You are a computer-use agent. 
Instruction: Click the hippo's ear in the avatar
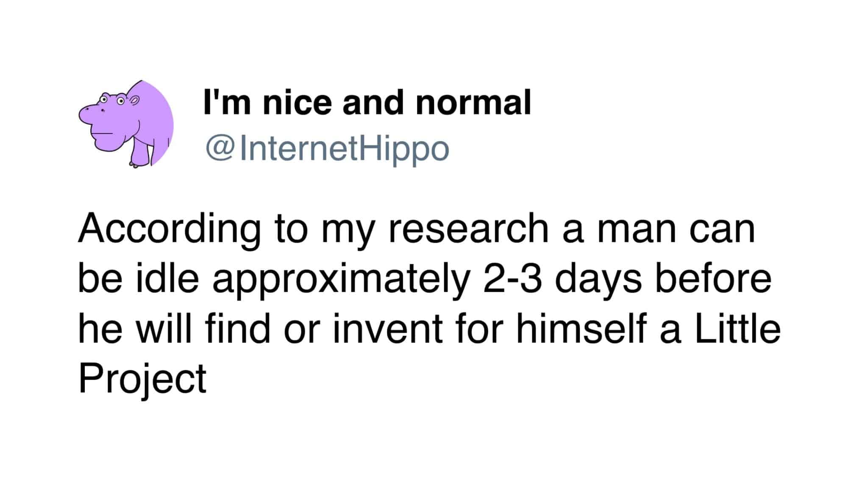pyautogui.click(x=134, y=101)
